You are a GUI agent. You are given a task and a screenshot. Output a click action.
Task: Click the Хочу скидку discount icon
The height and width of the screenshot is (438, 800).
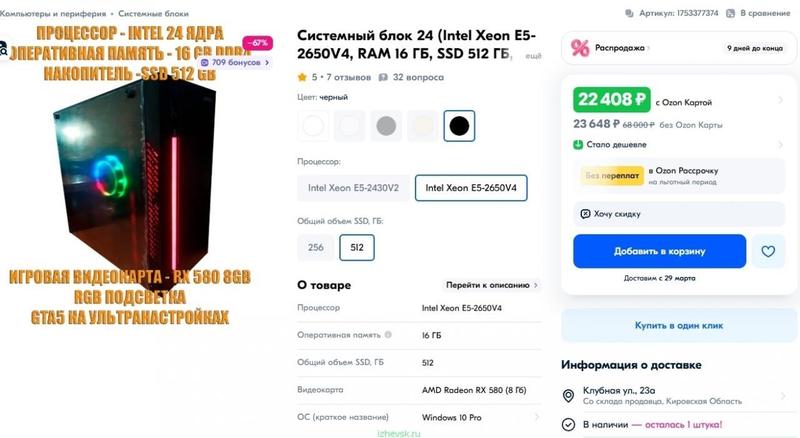pos(585,213)
